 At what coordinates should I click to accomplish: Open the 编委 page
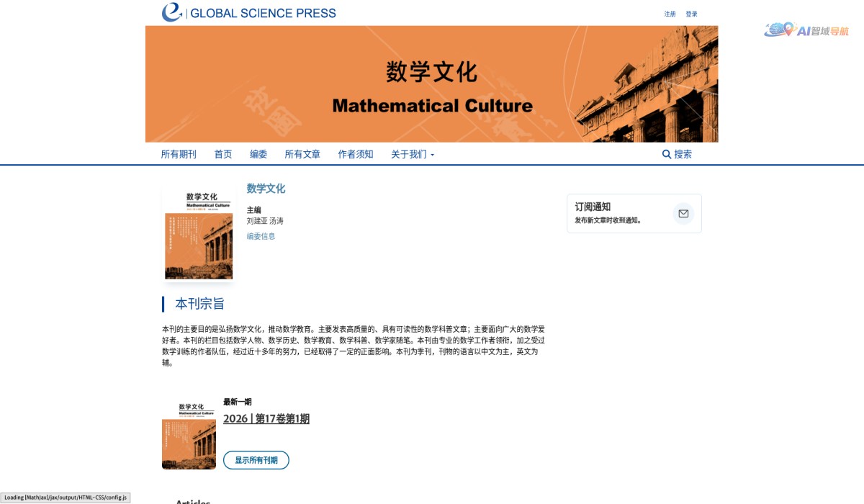click(x=258, y=153)
